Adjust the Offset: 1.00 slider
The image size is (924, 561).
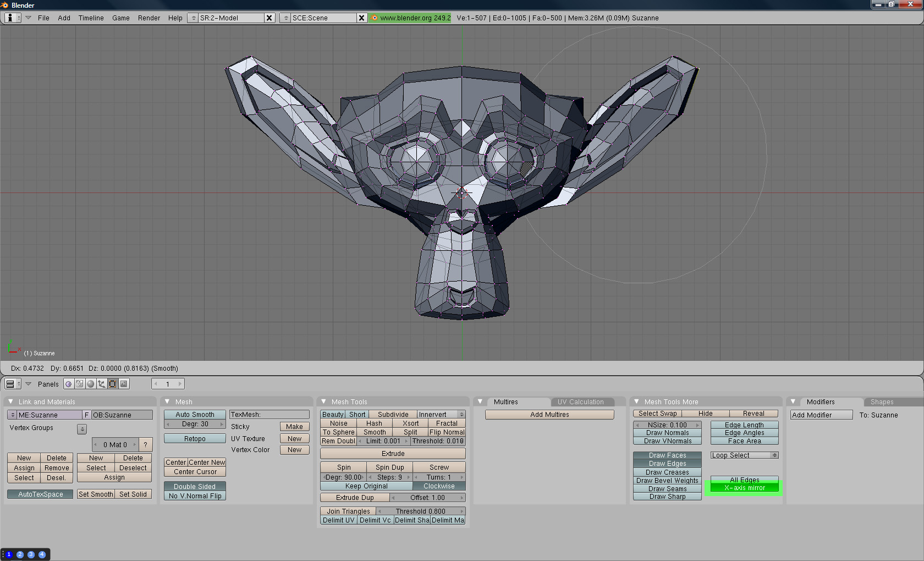[x=427, y=498]
